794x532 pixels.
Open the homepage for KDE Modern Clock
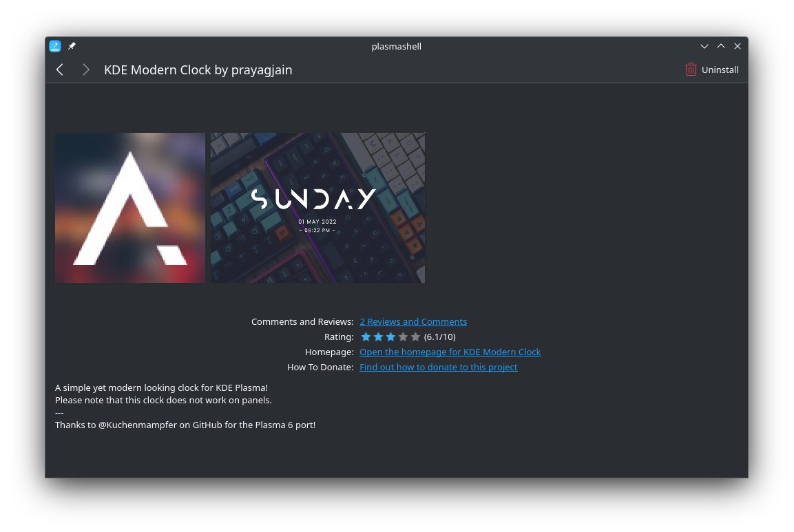(450, 352)
